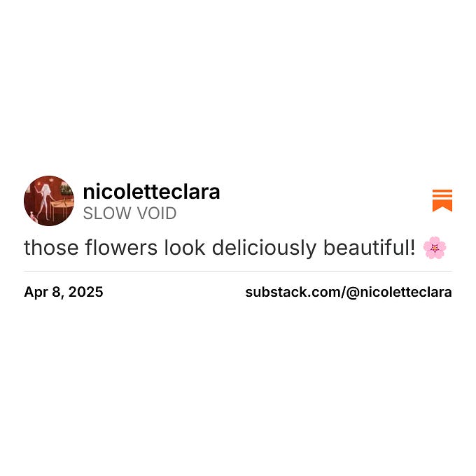Click the word "look" in the comment

(185, 247)
